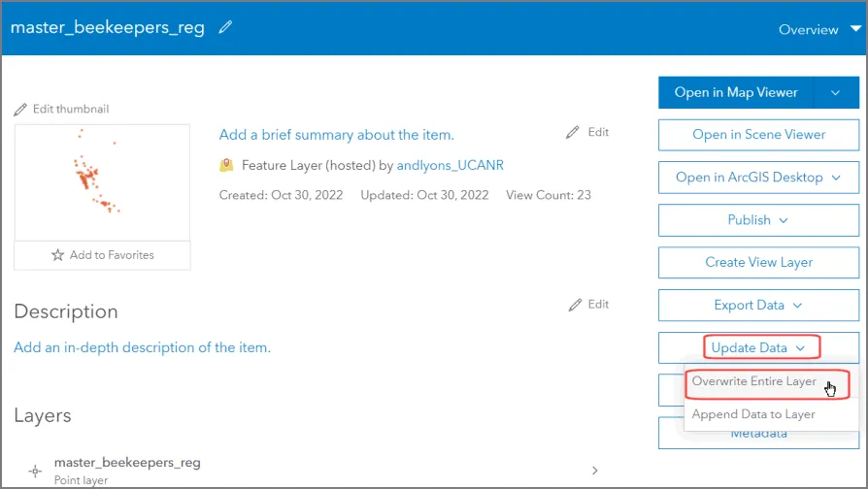Click the pencil icon to edit summary

point(573,132)
